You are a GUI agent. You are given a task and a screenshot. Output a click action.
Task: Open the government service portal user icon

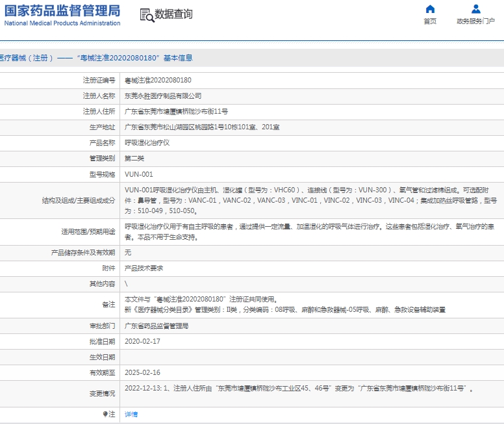(475, 9)
